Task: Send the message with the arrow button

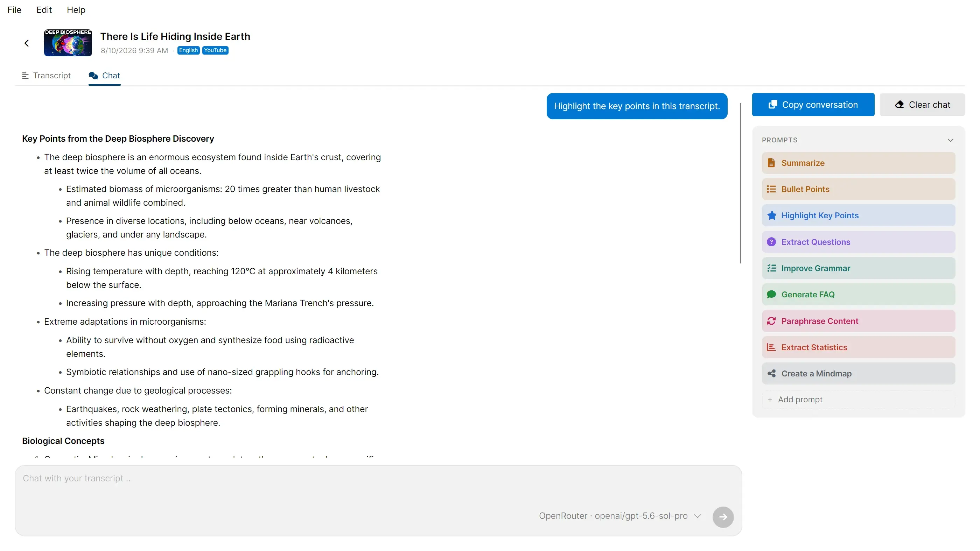Action: pos(723,517)
